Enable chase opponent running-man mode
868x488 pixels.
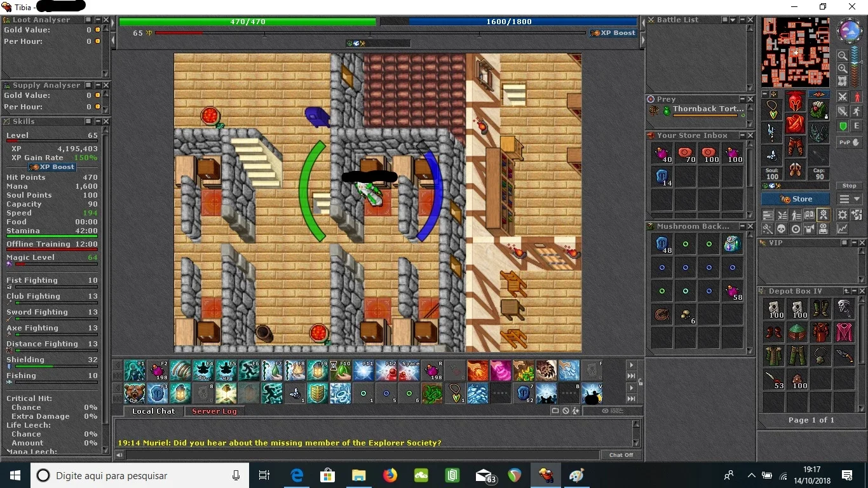pos(857,111)
